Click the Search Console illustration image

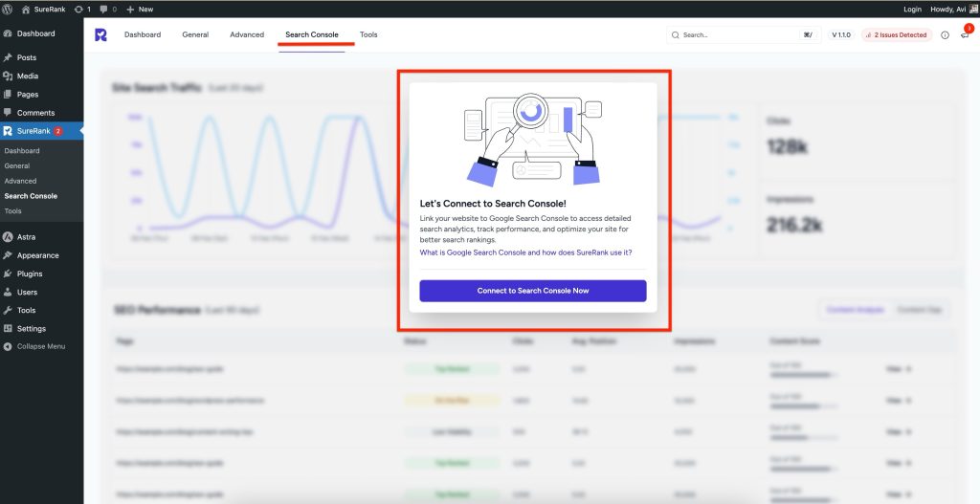[x=533, y=140]
